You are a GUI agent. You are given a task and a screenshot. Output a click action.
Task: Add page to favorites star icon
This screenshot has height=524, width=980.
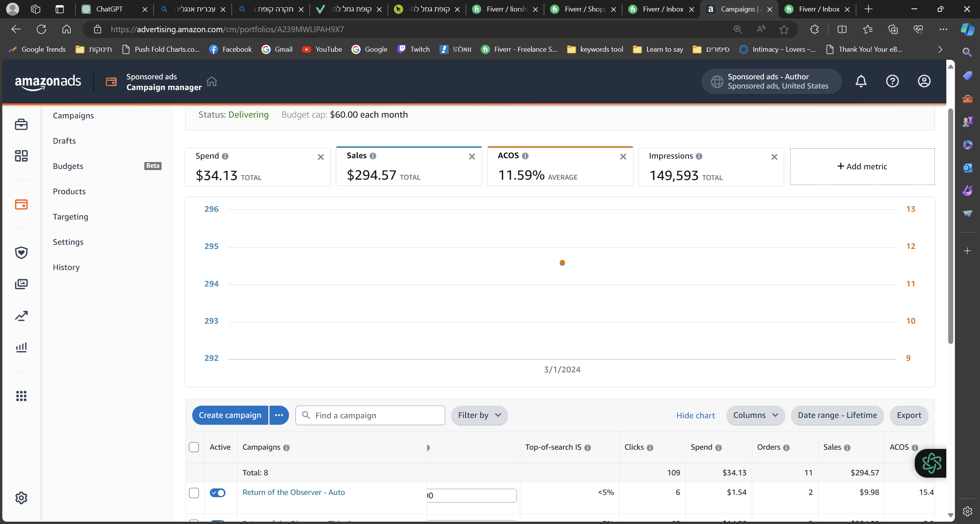784,29
